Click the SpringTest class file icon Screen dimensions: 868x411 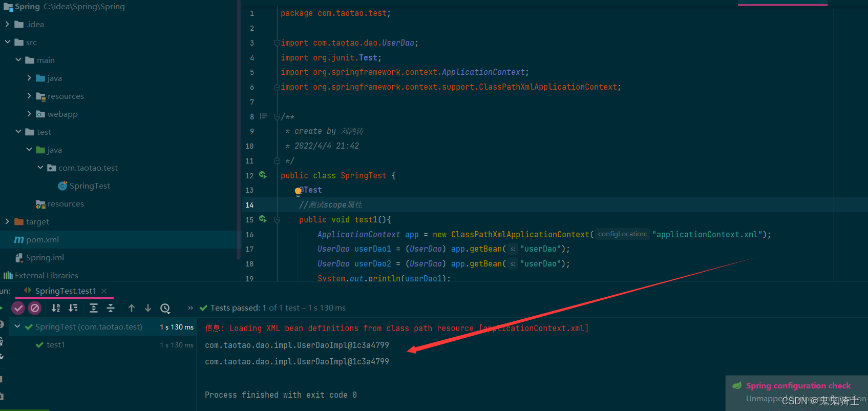62,186
